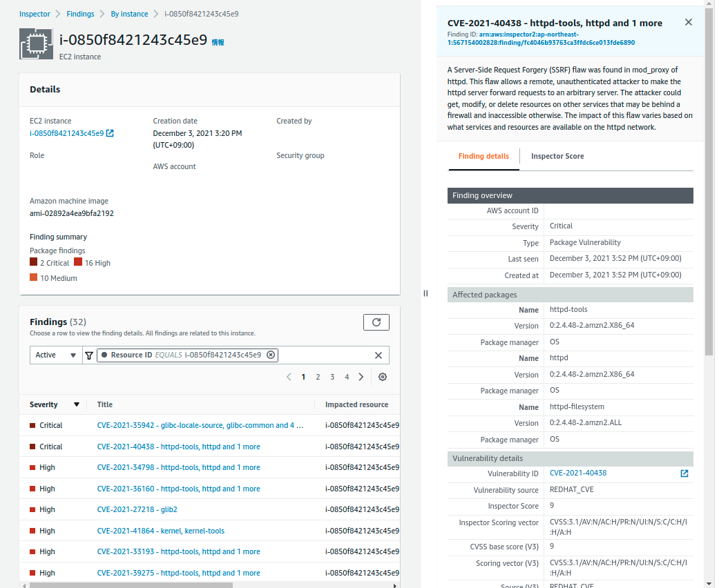719x588 pixels.
Task: Open findings table preferences gear
Action: click(383, 377)
